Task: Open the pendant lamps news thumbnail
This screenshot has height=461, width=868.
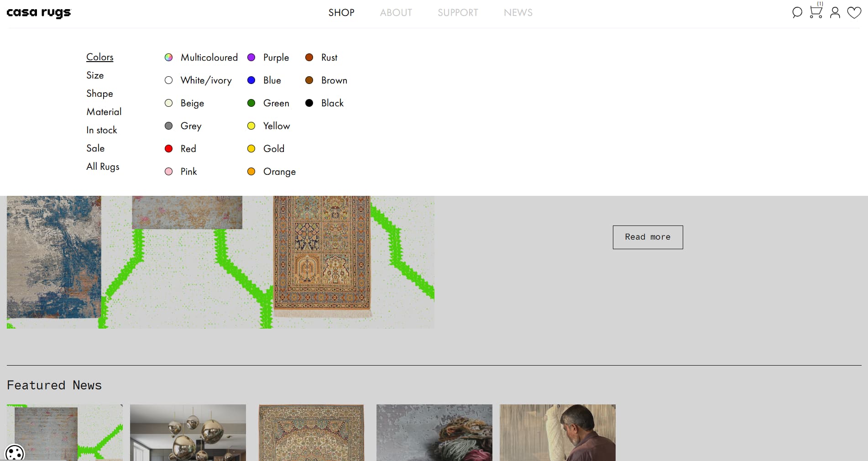Action: pyautogui.click(x=188, y=432)
